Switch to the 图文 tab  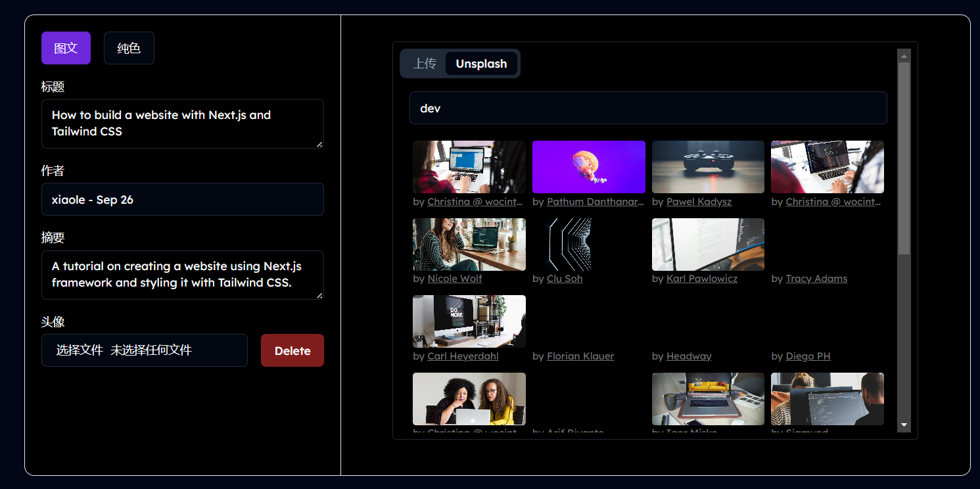pyautogui.click(x=66, y=48)
